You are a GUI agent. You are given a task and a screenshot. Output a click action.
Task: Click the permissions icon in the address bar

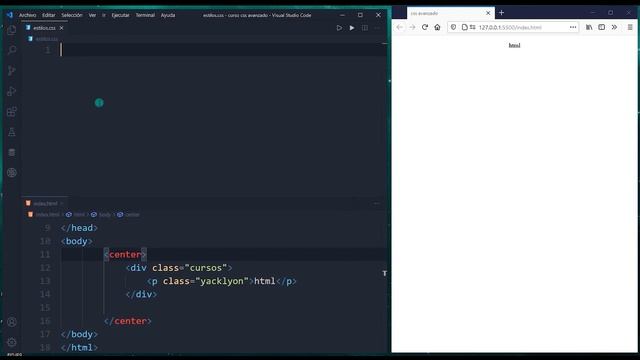point(473,27)
